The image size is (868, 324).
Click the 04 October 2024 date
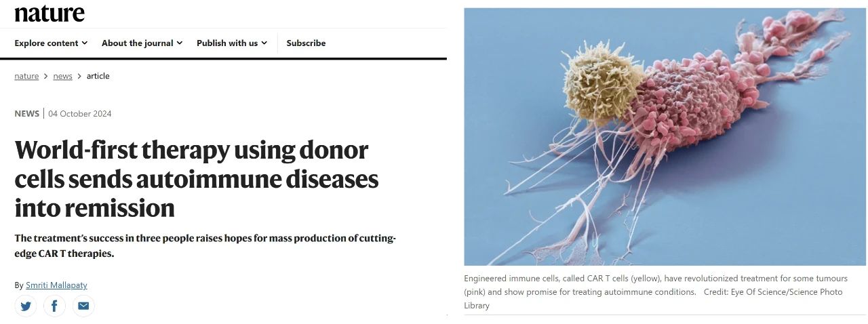coord(80,113)
